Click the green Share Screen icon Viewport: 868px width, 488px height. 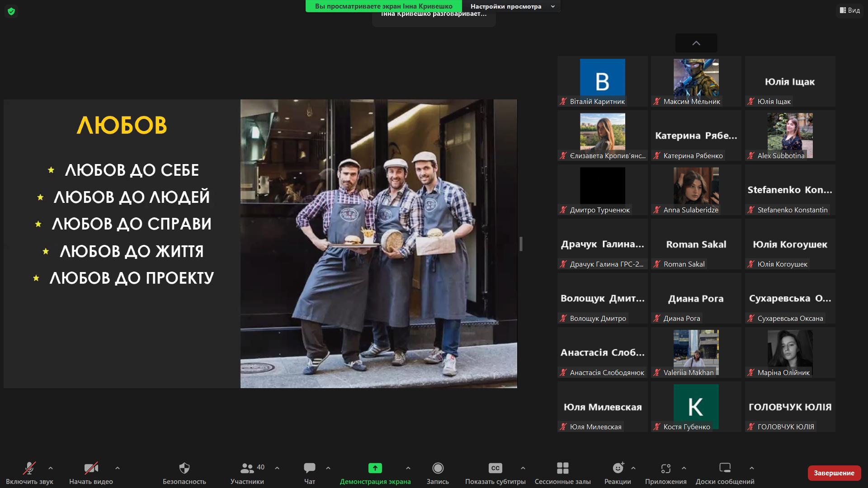(x=375, y=468)
